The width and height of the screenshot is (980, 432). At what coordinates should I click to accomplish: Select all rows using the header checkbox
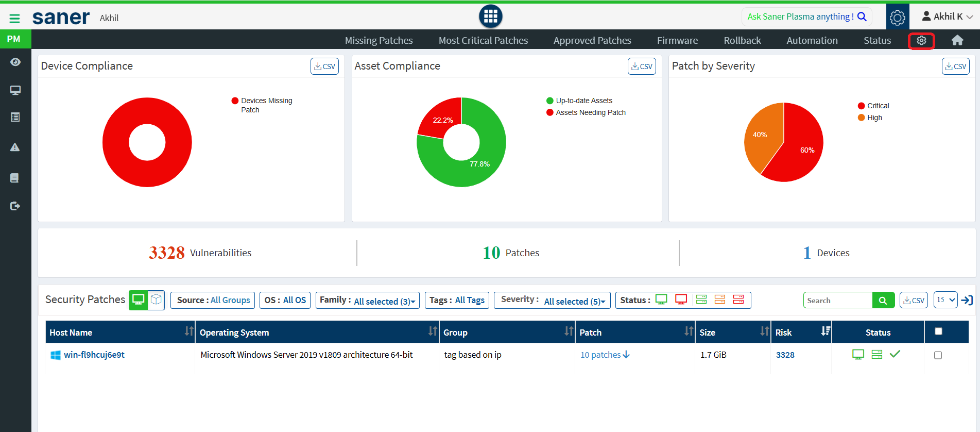click(x=938, y=331)
